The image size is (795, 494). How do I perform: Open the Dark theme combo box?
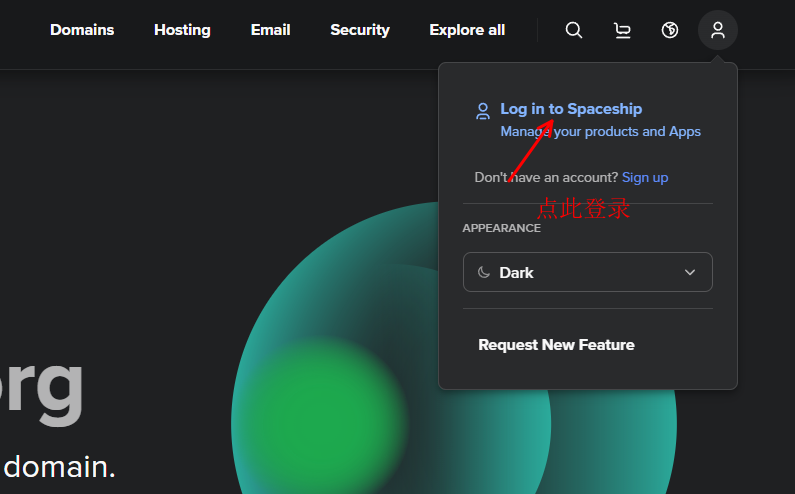(588, 272)
